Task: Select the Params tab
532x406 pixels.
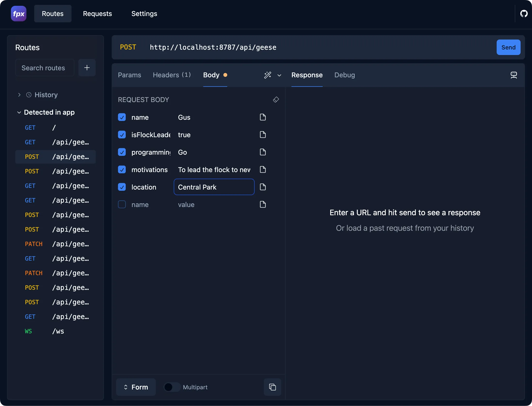Action: pyautogui.click(x=129, y=75)
